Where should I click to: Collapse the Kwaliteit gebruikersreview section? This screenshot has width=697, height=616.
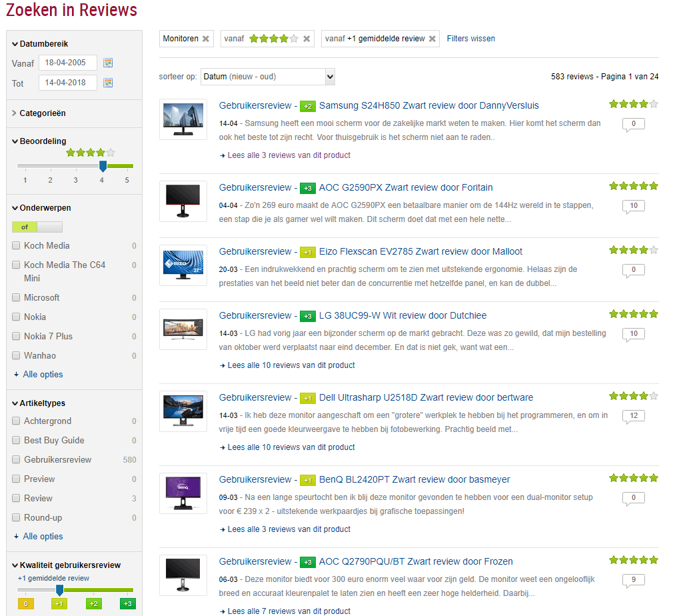click(66, 565)
